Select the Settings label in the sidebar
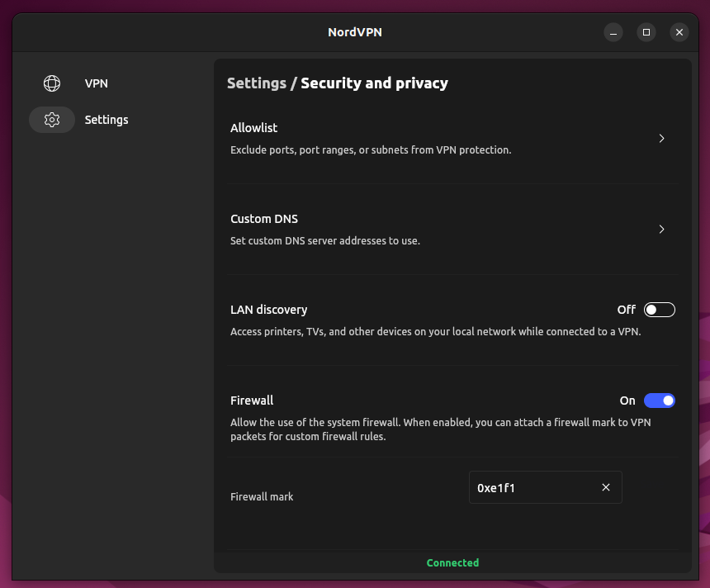 106,120
